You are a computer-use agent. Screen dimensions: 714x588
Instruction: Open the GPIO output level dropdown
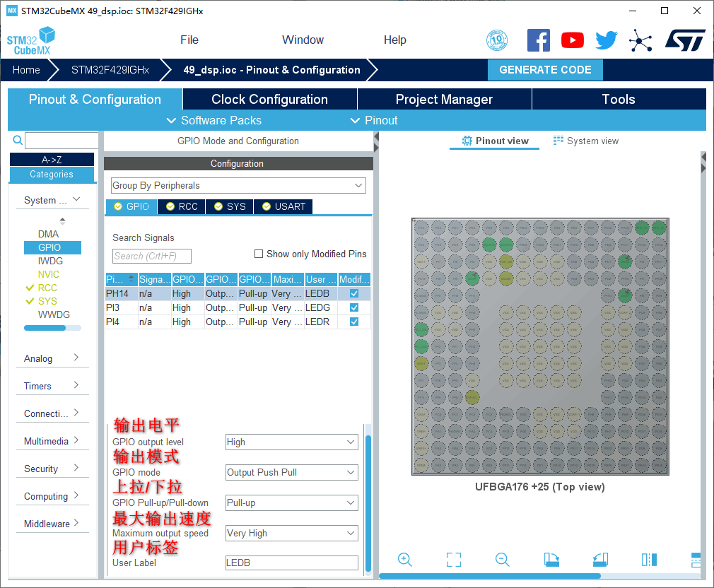point(291,442)
